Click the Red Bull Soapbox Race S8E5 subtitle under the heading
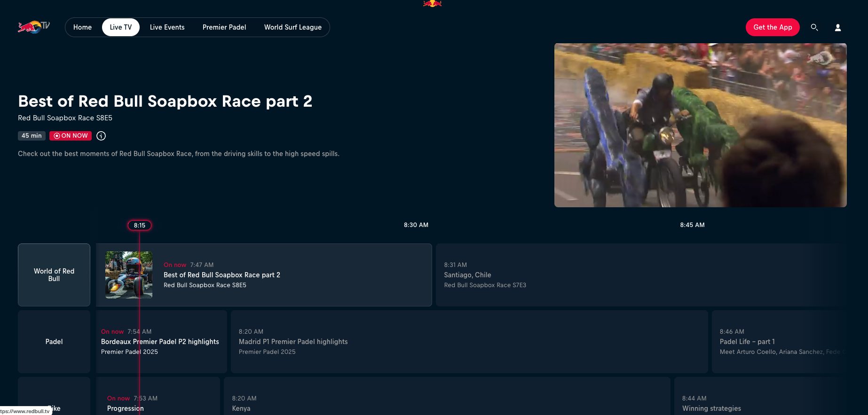 point(65,118)
